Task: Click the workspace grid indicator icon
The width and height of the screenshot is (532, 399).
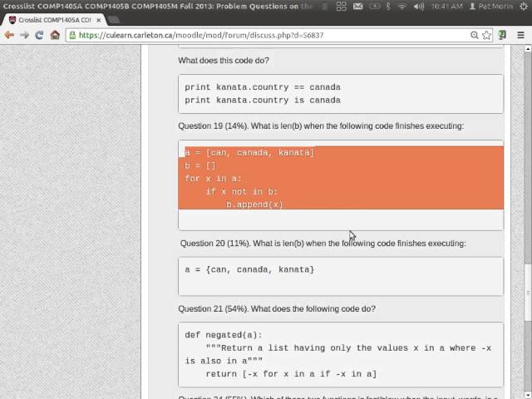Action: (x=341, y=6)
